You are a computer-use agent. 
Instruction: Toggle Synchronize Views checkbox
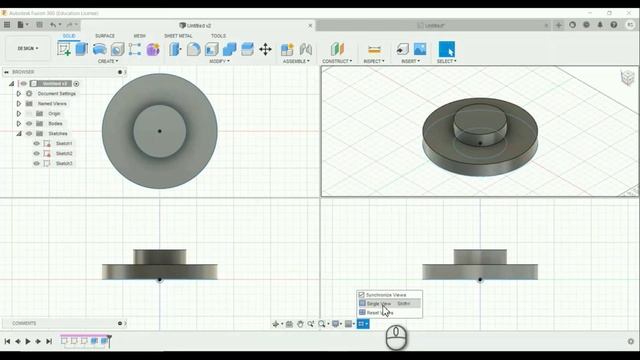coord(361,295)
